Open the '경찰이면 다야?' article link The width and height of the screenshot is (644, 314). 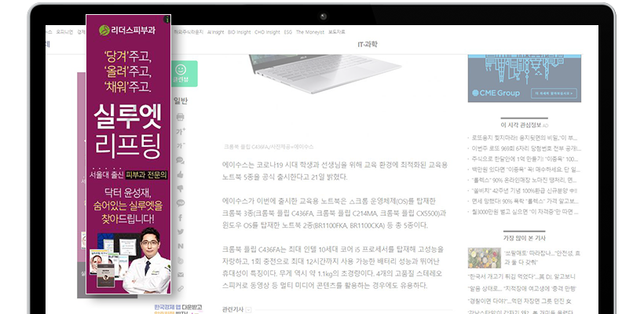(x=520, y=301)
